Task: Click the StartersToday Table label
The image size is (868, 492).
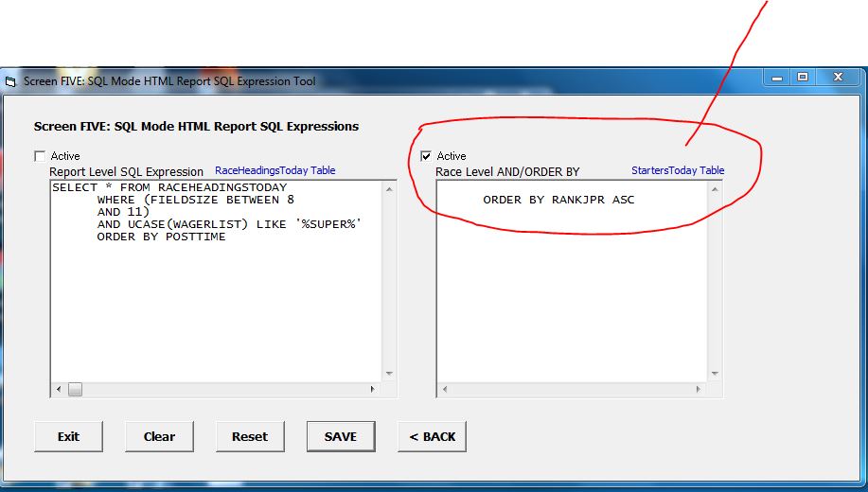Action: (x=678, y=170)
